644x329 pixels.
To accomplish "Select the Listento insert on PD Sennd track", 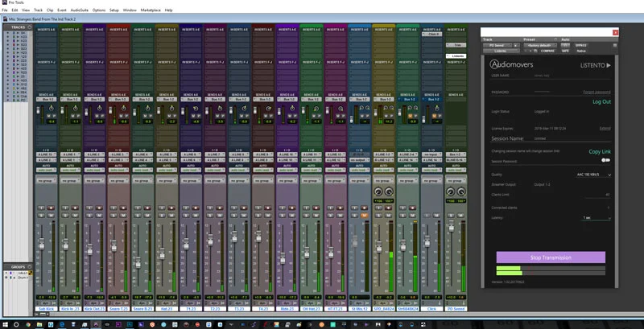I will 456,56.
